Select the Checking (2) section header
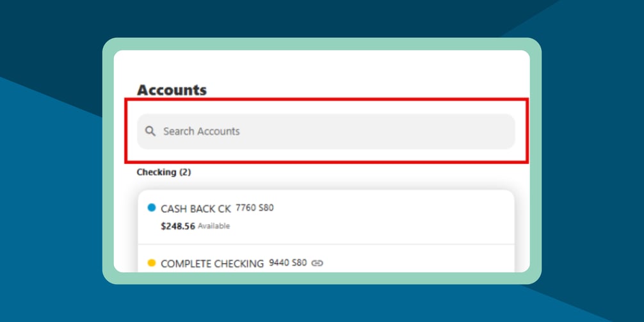 pyautogui.click(x=164, y=172)
